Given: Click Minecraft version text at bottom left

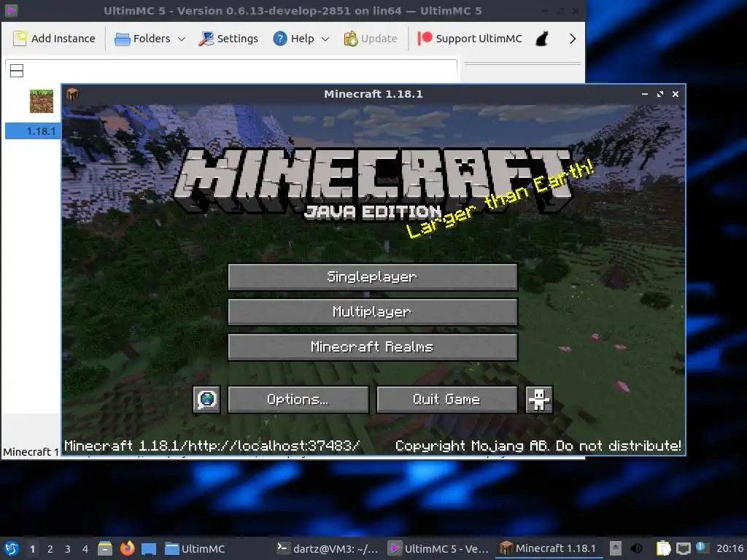Looking at the screenshot, I should tap(212, 446).
